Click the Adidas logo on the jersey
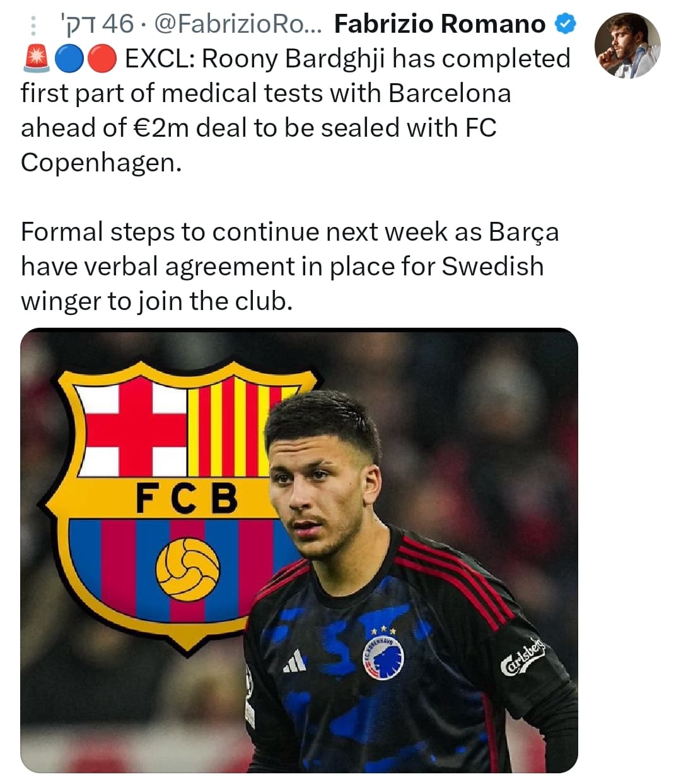Image resolution: width=681 pixels, height=784 pixels. [x=294, y=662]
